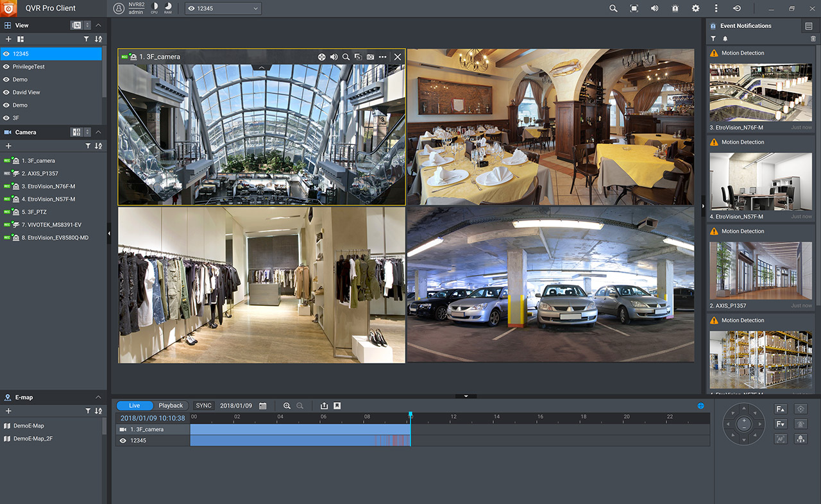
Task: Collapse the E-map panel section
Action: (98, 398)
